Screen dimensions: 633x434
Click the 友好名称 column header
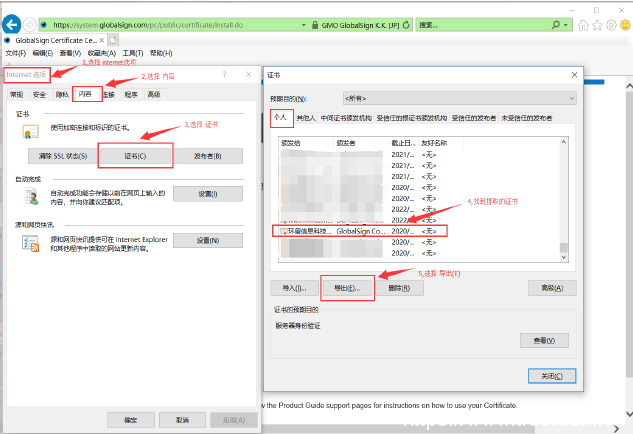coord(441,143)
